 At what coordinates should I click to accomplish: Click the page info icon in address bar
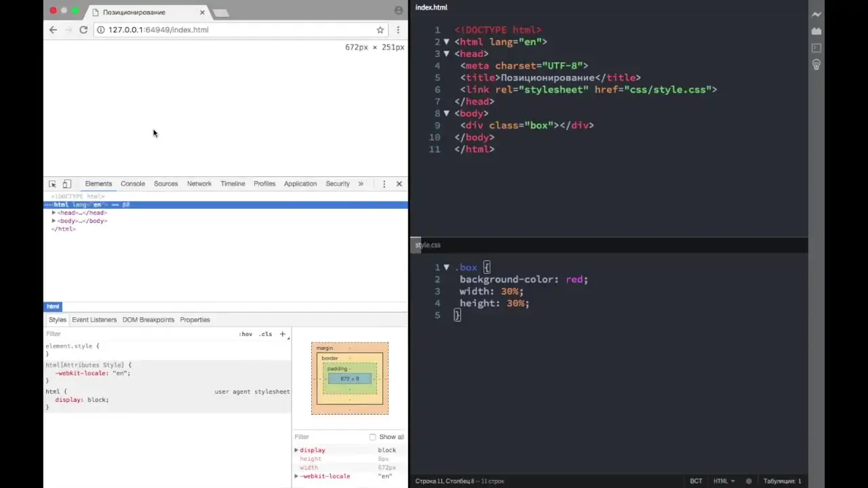(x=100, y=30)
